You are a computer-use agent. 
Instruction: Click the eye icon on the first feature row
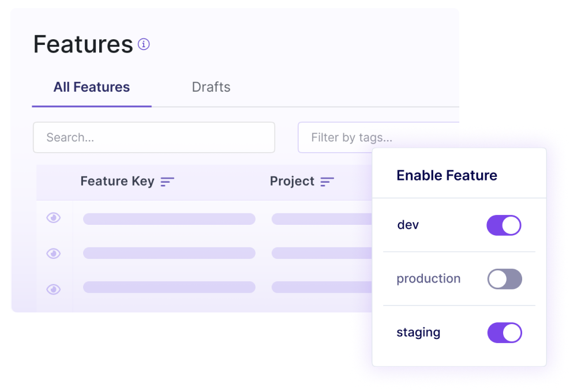coord(53,217)
